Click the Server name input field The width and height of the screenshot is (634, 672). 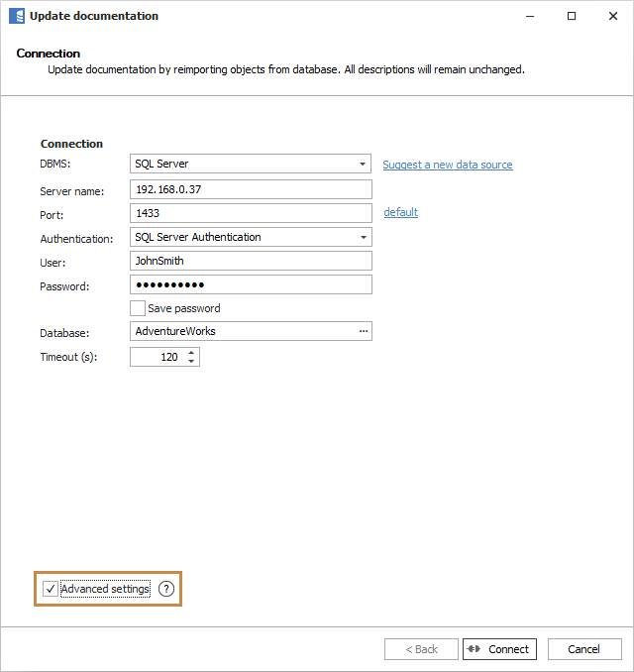pos(251,189)
